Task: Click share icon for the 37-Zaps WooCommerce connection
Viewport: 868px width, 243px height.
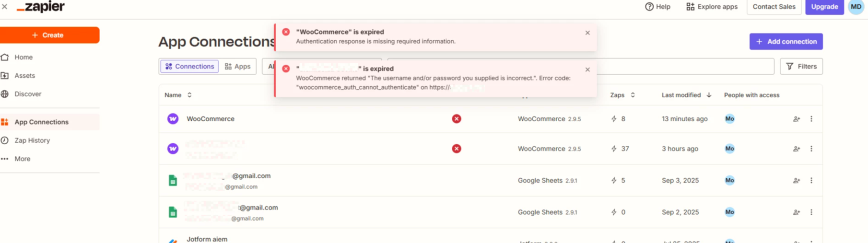Action: coord(796,149)
